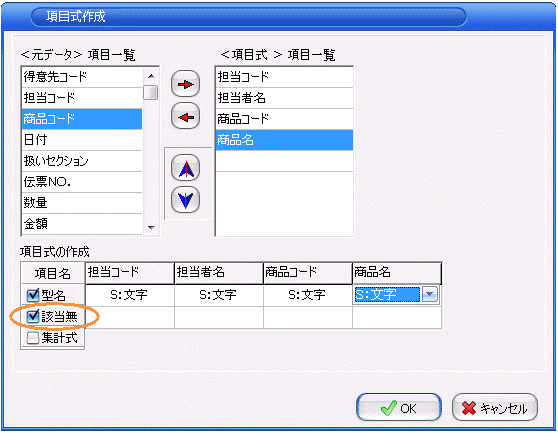
Task: Enable the 集計式 checkbox
Action: tap(33, 338)
